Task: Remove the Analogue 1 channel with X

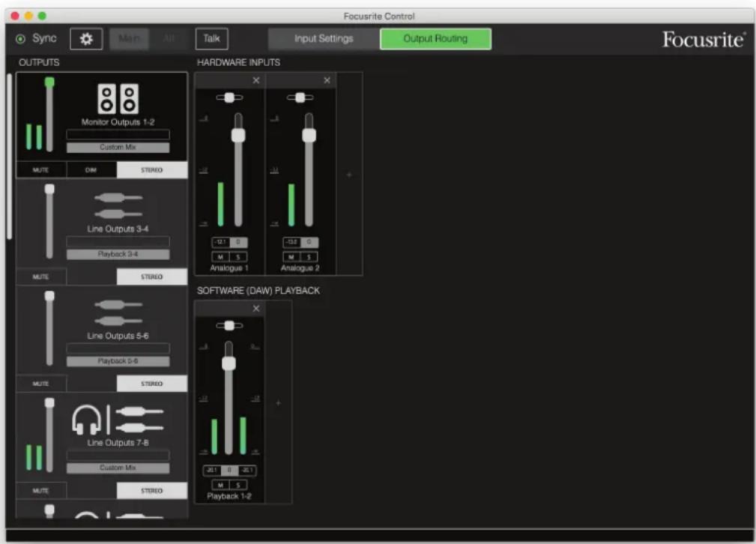Action: 256,80
